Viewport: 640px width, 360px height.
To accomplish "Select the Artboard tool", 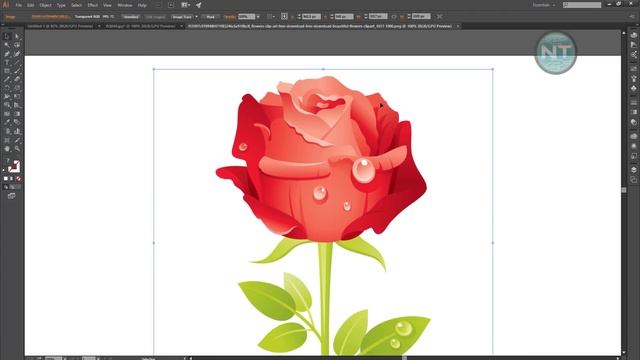I will click(7, 140).
